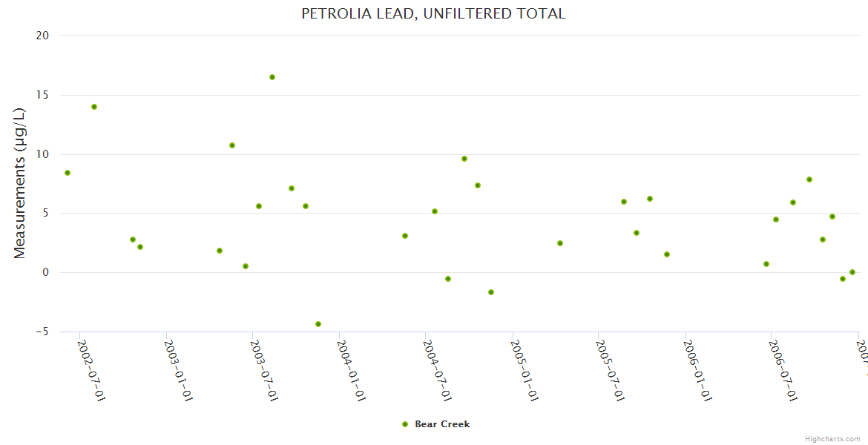The width and height of the screenshot is (868, 445).
Task: Select the leftmost data point near 8.4
Action: tap(68, 173)
